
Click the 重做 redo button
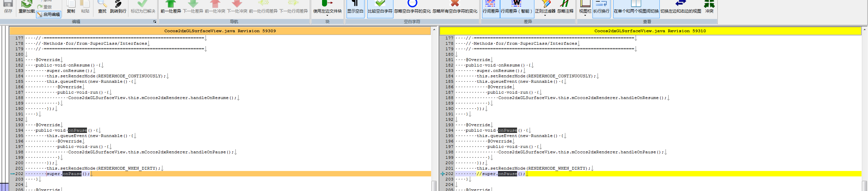[45, 7]
